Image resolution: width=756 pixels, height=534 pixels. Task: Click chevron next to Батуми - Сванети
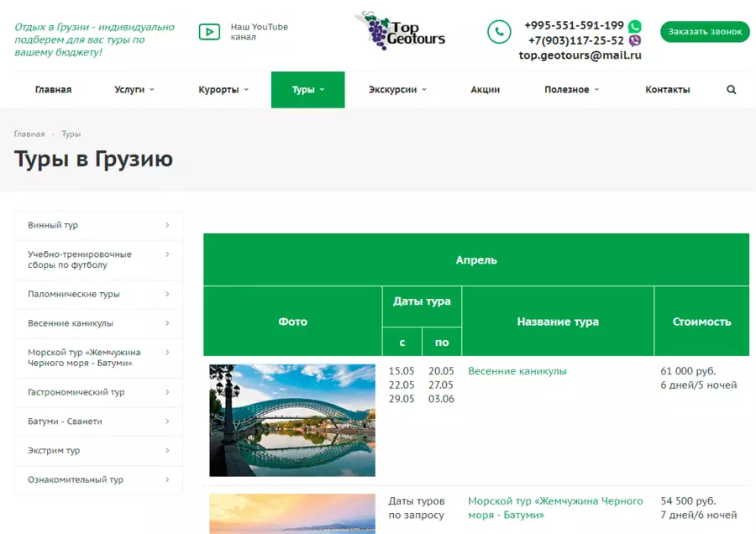[x=167, y=421]
